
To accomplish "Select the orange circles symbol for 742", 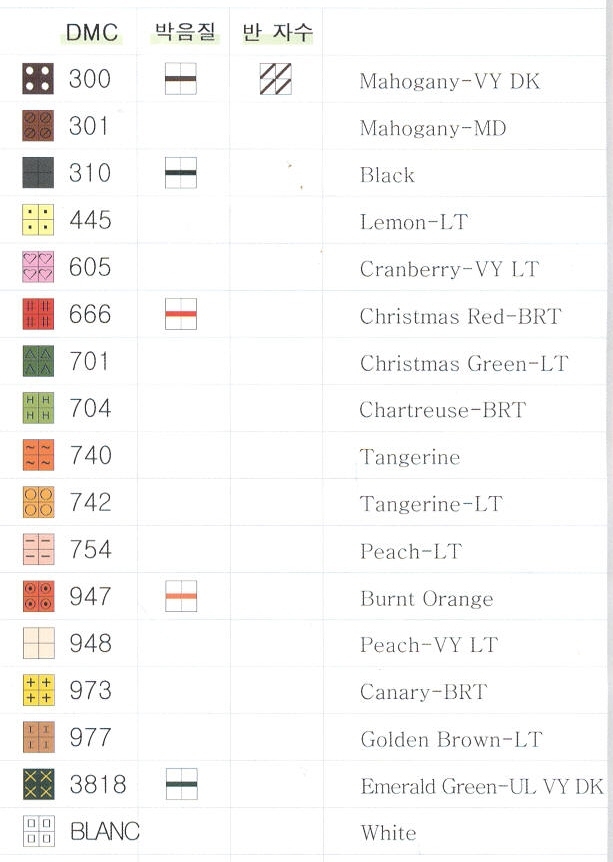I will pos(38,502).
